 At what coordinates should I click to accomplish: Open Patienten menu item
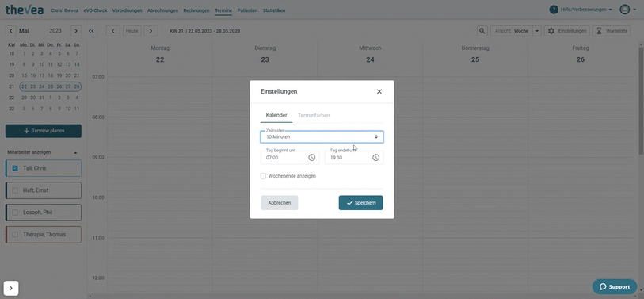tap(248, 10)
